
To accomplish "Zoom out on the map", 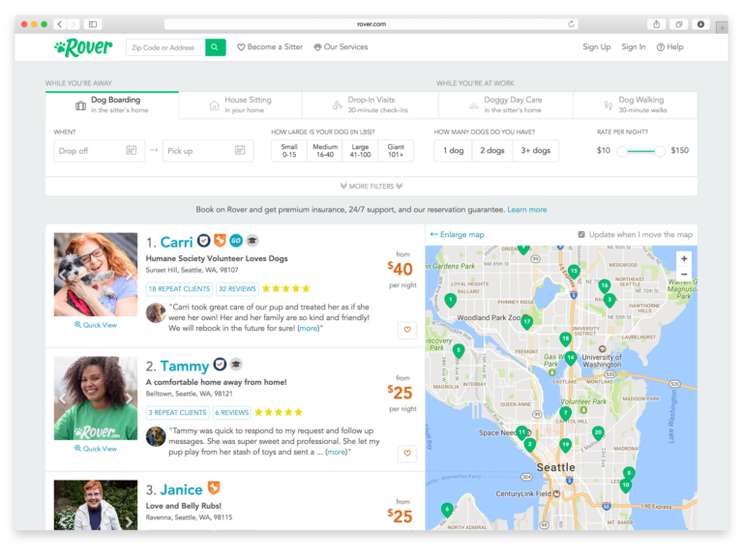I will point(684,275).
